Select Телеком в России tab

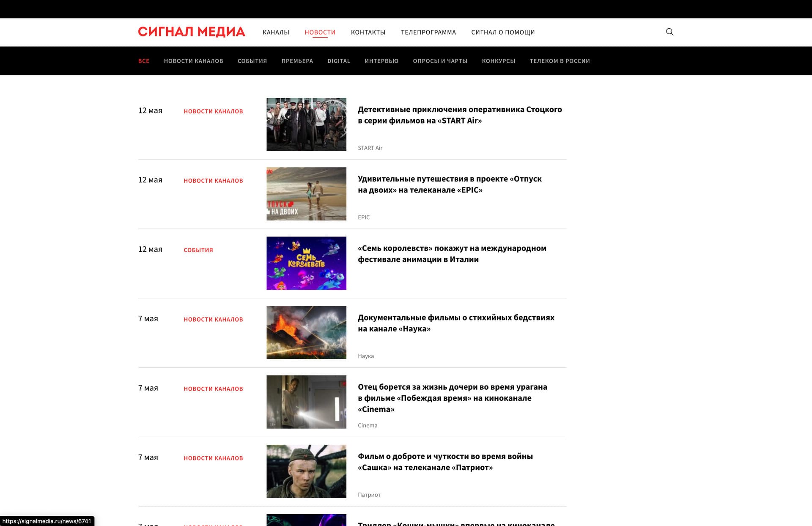coord(560,61)
